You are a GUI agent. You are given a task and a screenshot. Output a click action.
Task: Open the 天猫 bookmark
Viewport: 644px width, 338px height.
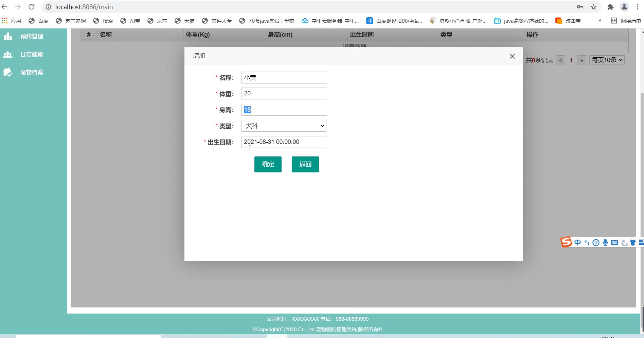click(184, 21)
